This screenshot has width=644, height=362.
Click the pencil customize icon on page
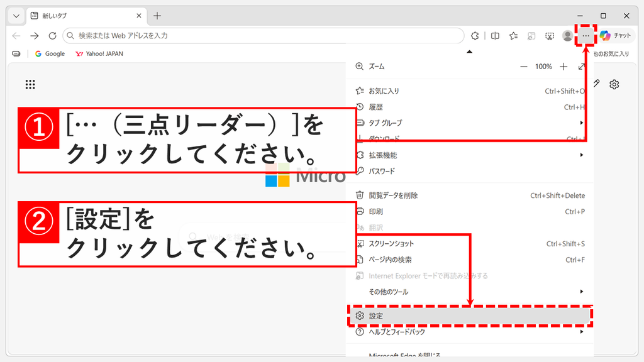click(596, 84)
